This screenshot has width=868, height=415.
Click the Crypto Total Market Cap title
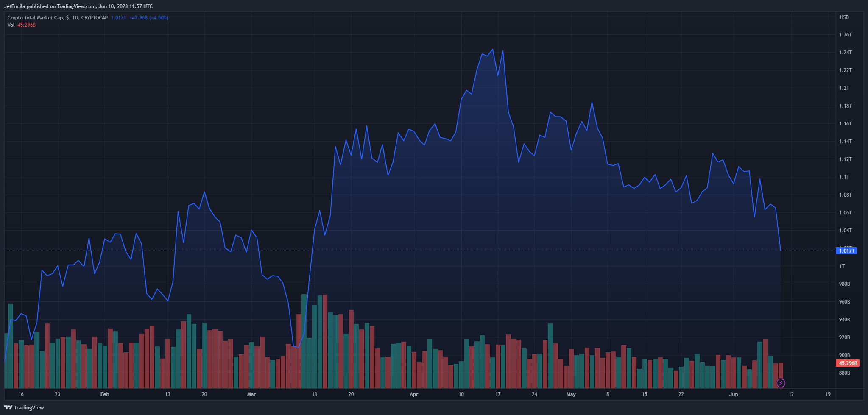click(36, 18)
